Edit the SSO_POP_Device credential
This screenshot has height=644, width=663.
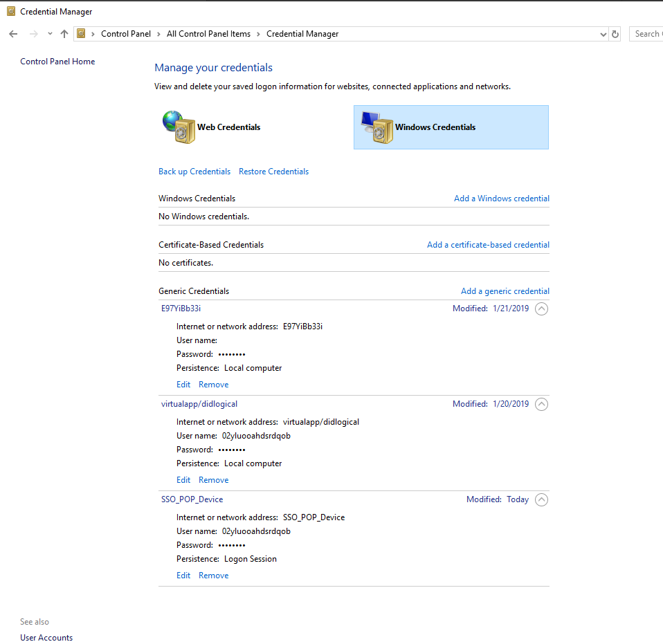coord(183,576)
